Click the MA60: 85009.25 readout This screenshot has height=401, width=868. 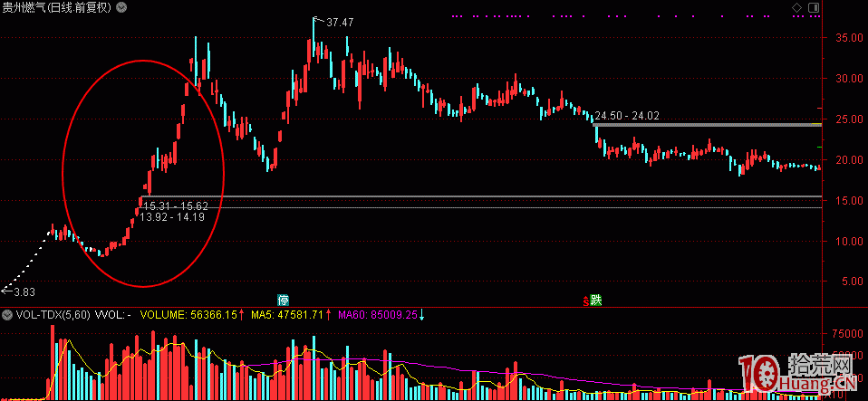(x=378, y=315)
